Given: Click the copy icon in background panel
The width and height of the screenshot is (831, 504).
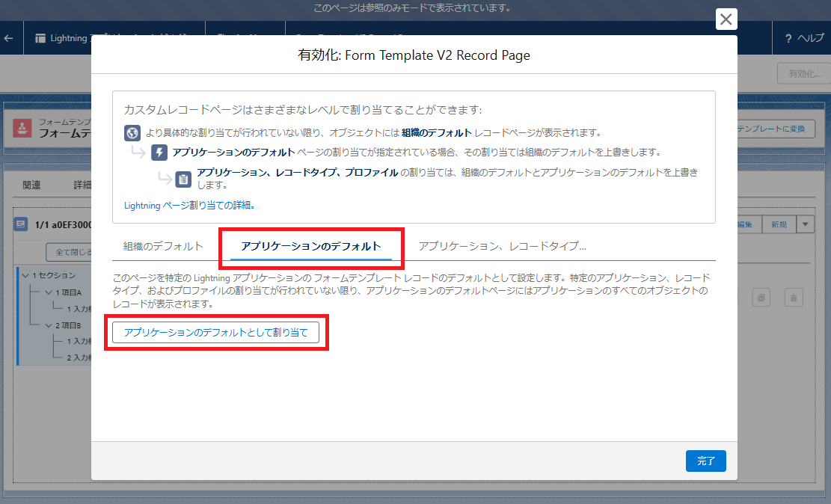Looking at the screenshot, I should 761,298.
